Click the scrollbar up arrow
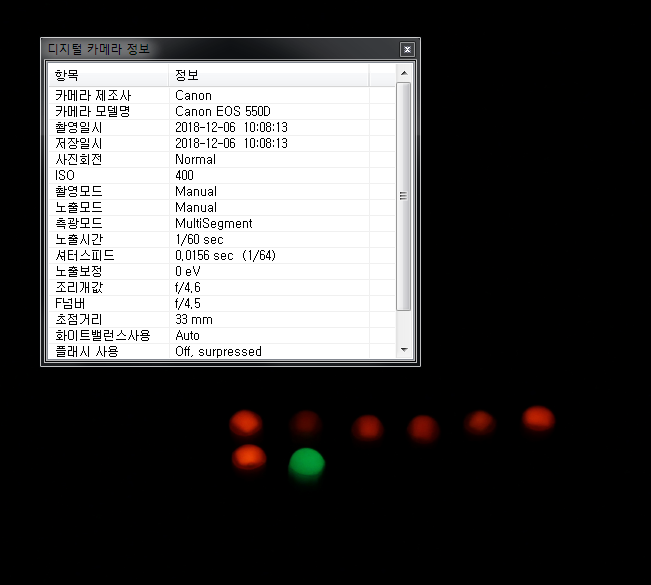Viewport: 651px width, 585px height. (404, 73)
